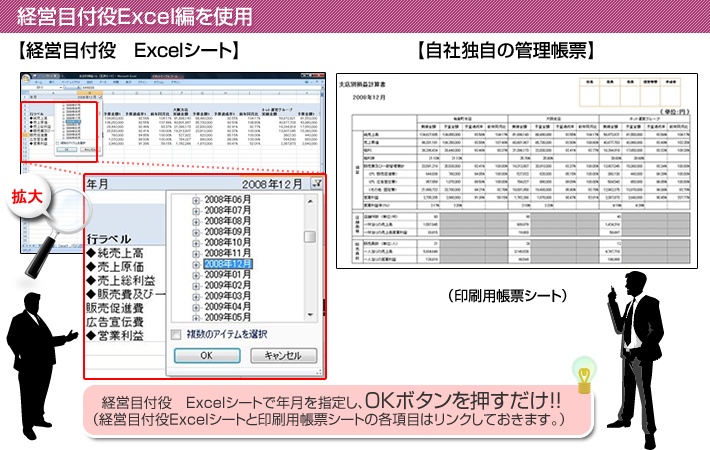Click the (単位:円) note on report sheet
710x450 pixels.
pos(674,112)
